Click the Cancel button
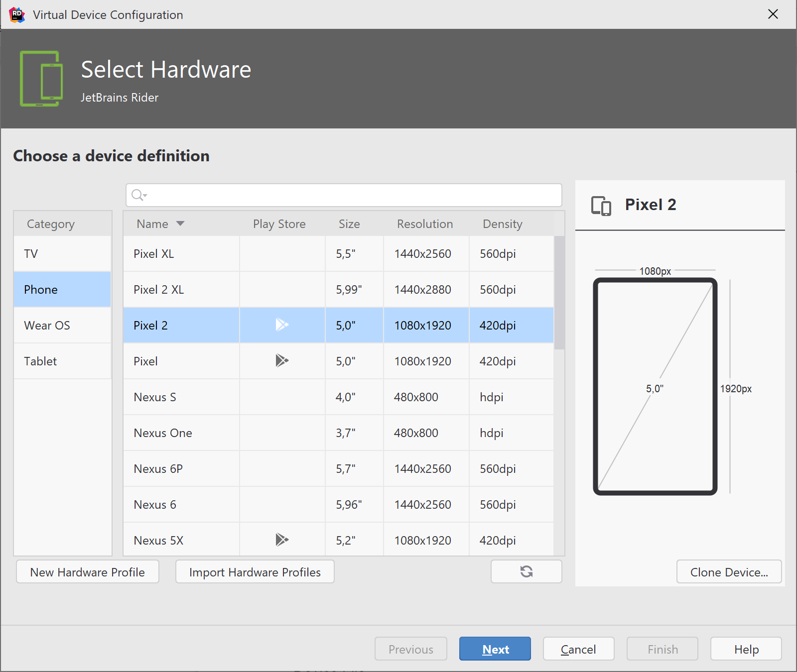Screen dimensions: 797x672 pos(578,649)
